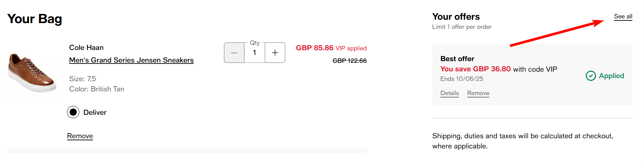Click the quantity field showing 1
Screen dimensions: 644x161
[255, 53]
